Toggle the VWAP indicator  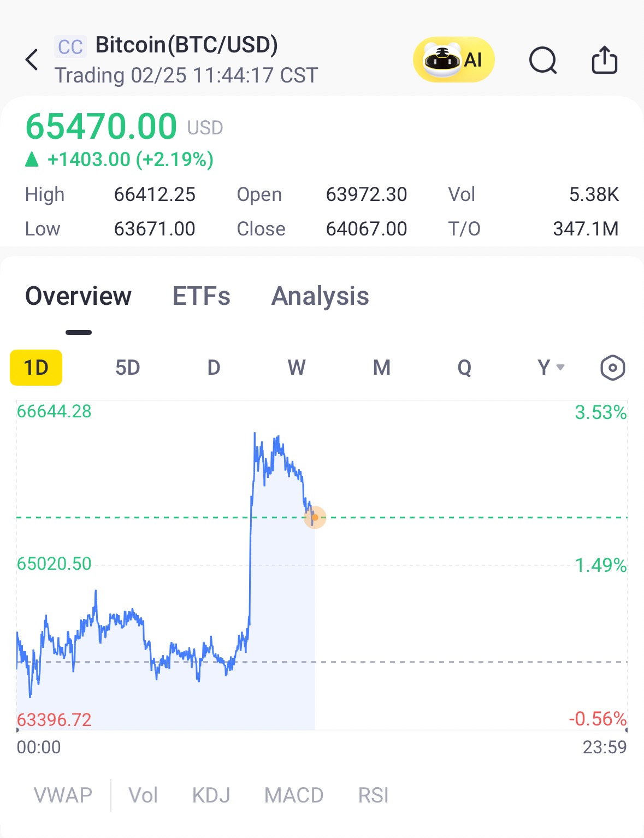[x=63, y=795]
